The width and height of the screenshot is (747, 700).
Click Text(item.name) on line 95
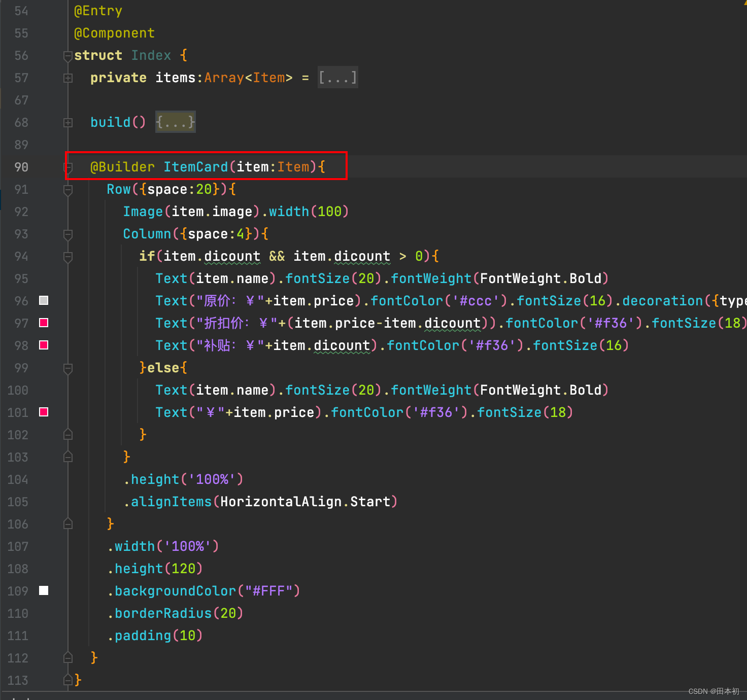point(216,279)
